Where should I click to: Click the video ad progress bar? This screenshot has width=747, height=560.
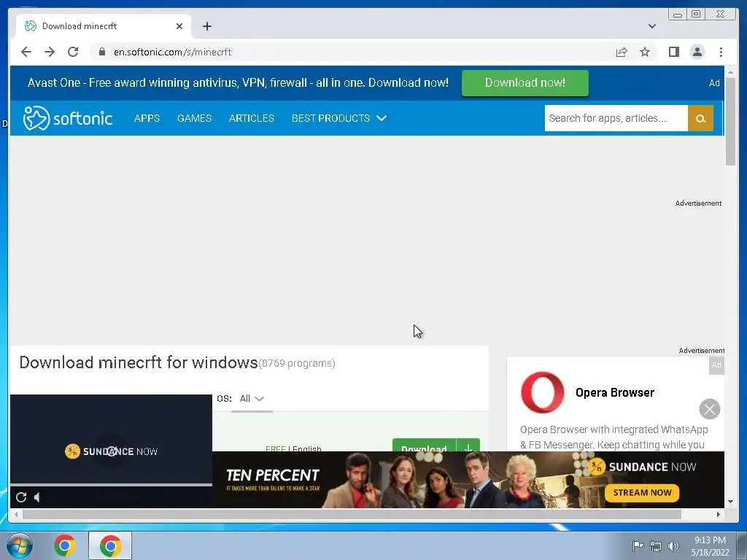point(111,485)
